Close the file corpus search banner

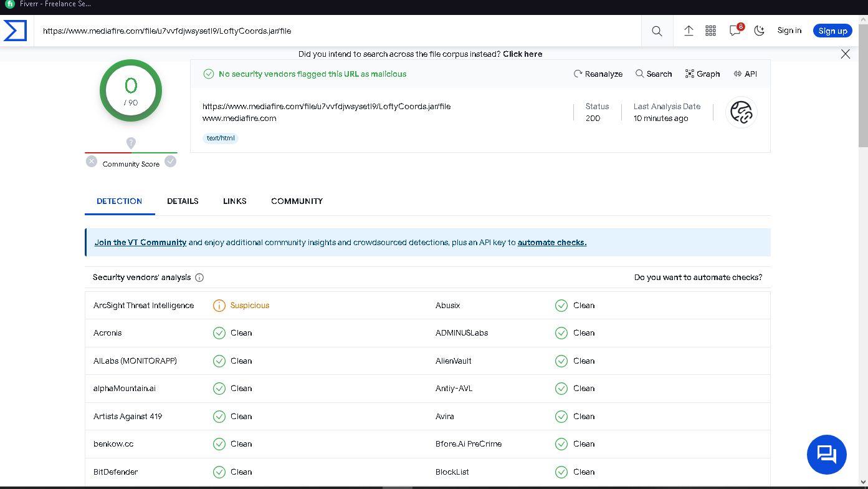coord(846,54)
